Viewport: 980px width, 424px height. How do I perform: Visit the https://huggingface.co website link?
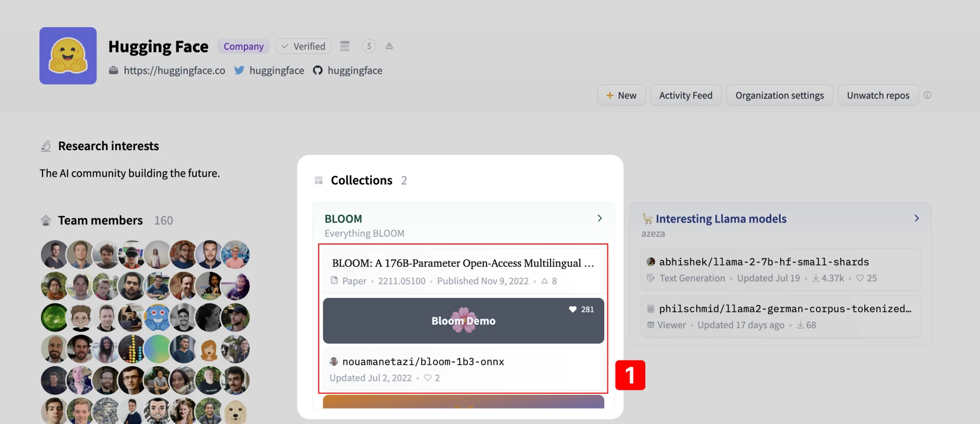point(174,71)
